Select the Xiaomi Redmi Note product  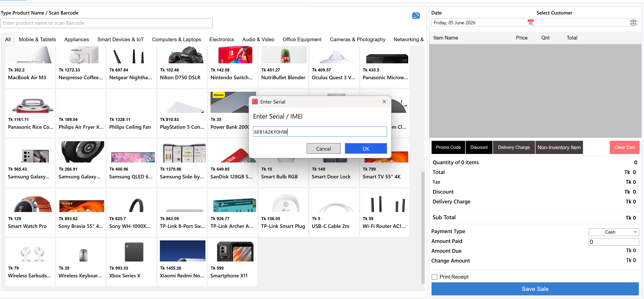click(182, 262)
